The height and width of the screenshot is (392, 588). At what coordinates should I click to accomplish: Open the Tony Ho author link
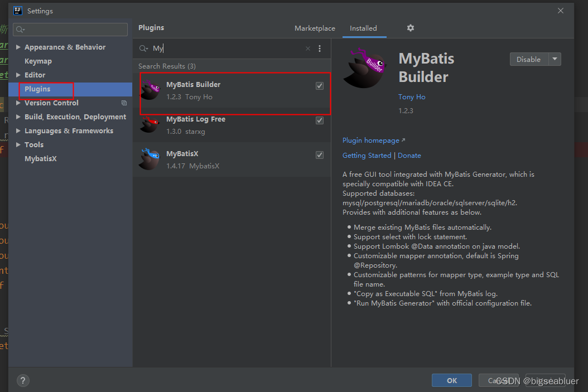[412, 96]
